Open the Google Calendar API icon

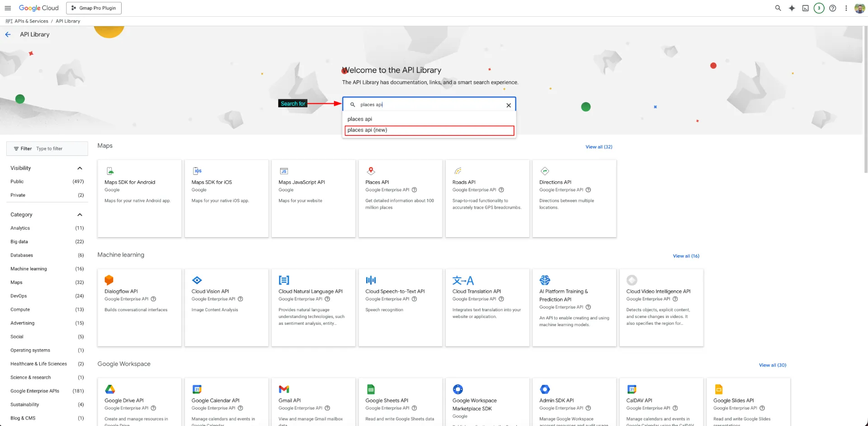[x=197, y=389]
